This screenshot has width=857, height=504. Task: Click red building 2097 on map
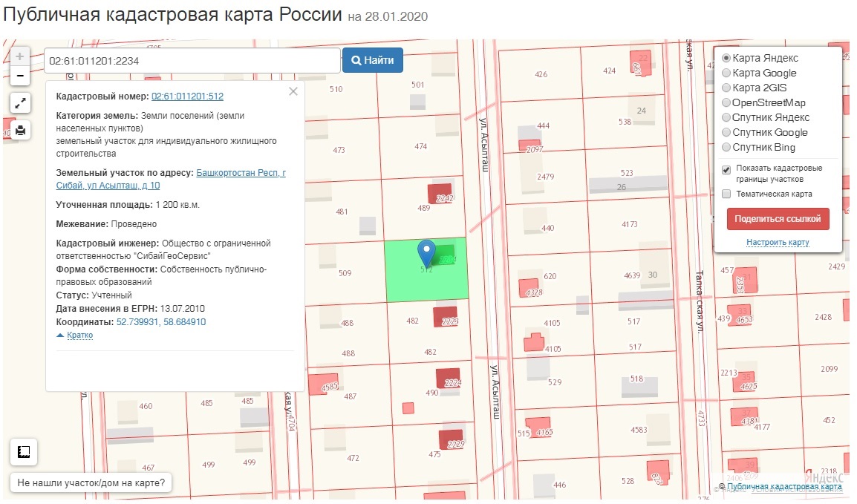[x=529, y=145]
